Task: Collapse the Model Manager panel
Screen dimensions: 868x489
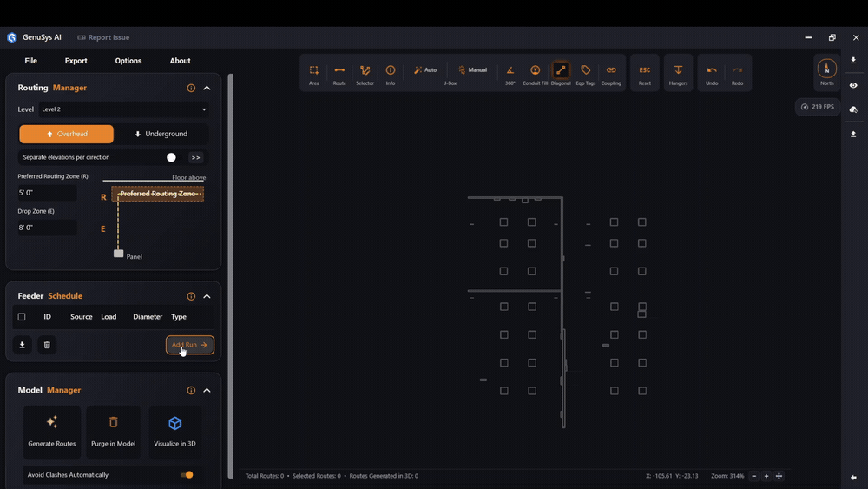Action: click(207, 391)
